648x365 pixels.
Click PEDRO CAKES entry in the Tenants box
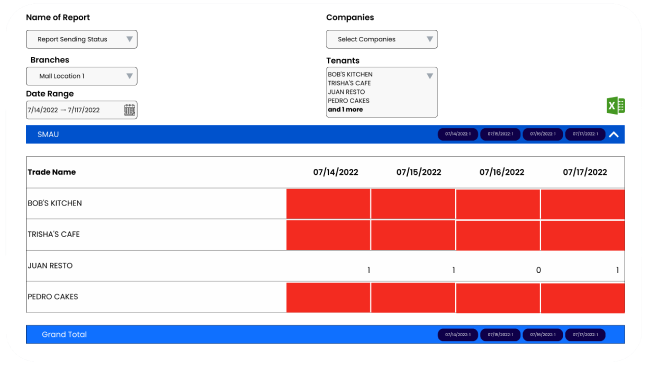point(348,100)
